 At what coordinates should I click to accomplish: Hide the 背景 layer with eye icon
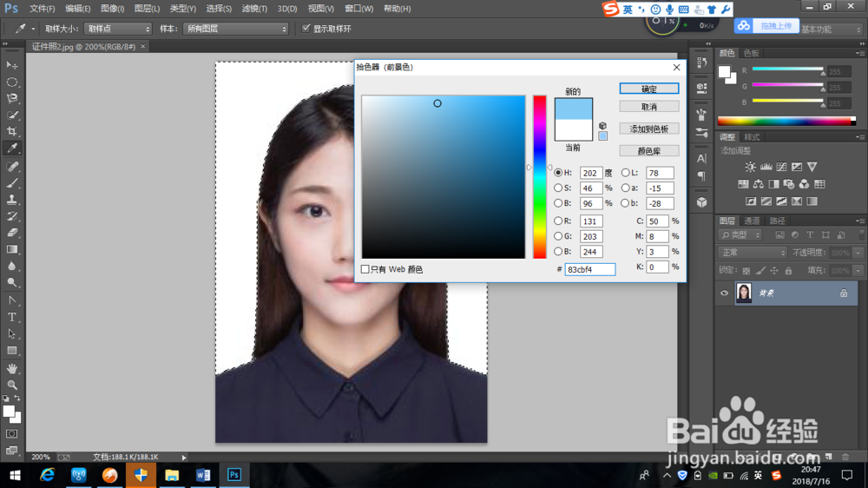[724, 293]
